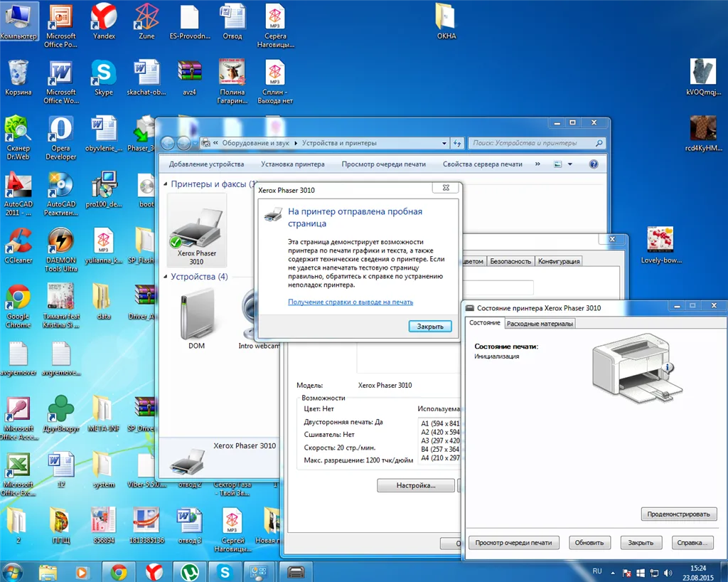Collapse the Устройства (4) group
The height and width of the screenshot is (582, 728).
tap(165, 277)
